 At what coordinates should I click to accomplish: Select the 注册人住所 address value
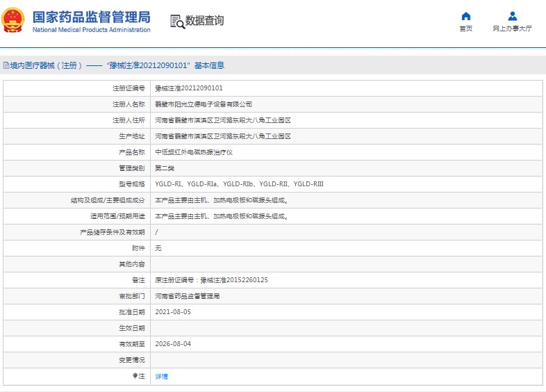tap(223, 120)
